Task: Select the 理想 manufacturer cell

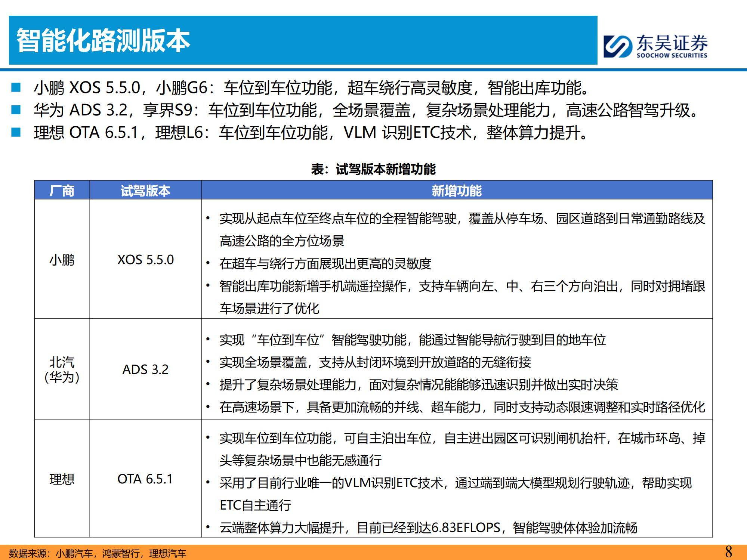Action: (62, 479)
